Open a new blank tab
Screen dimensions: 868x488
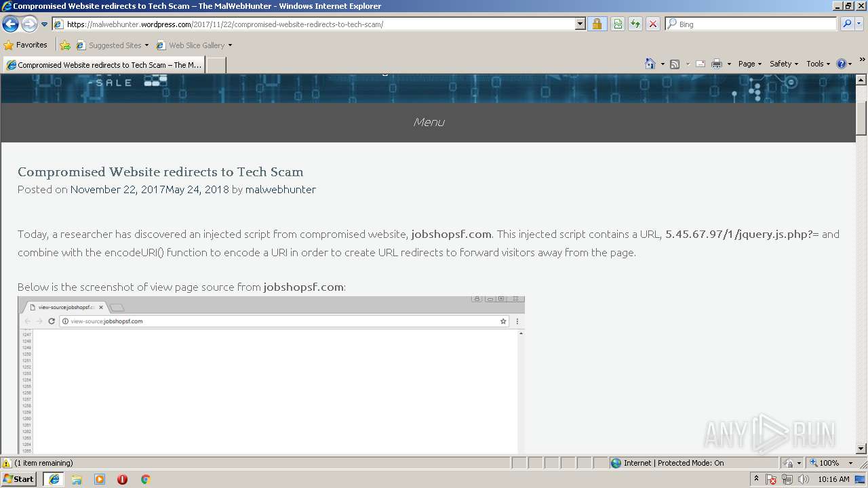216,65
